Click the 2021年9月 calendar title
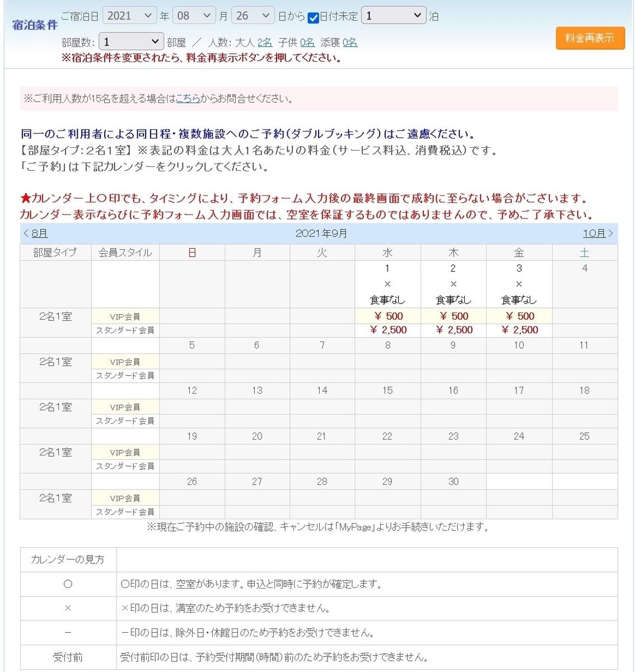The height and width of the screenshot is (672, 635). point(321,233)
